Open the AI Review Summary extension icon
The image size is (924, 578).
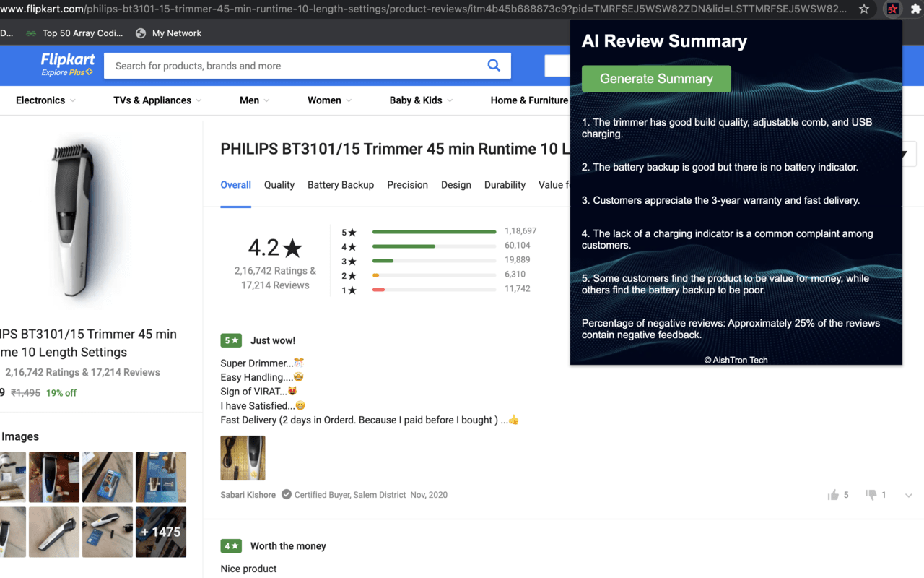pyautogui.click(x=893, y=9)
